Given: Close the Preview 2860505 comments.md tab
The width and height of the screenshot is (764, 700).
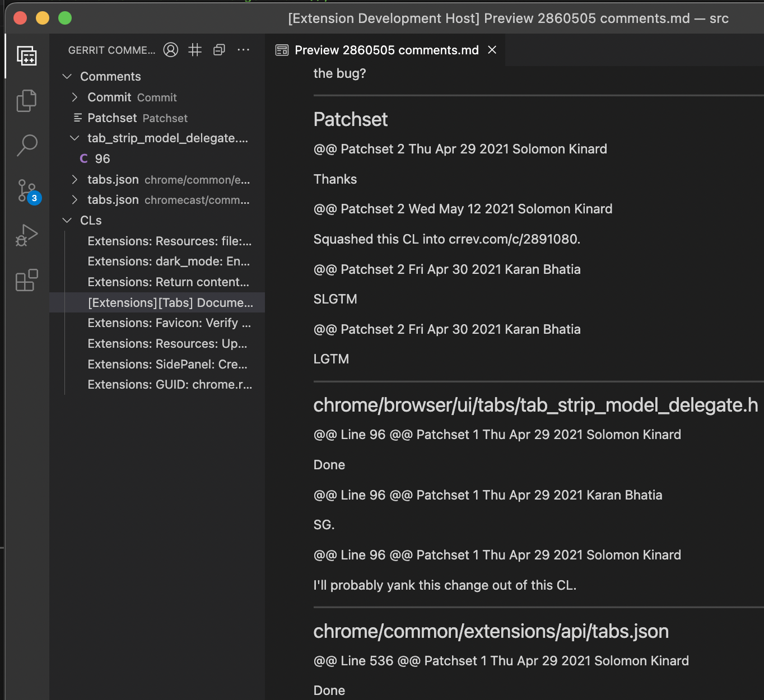Looking at the screenshot, I should coord(492,50).
